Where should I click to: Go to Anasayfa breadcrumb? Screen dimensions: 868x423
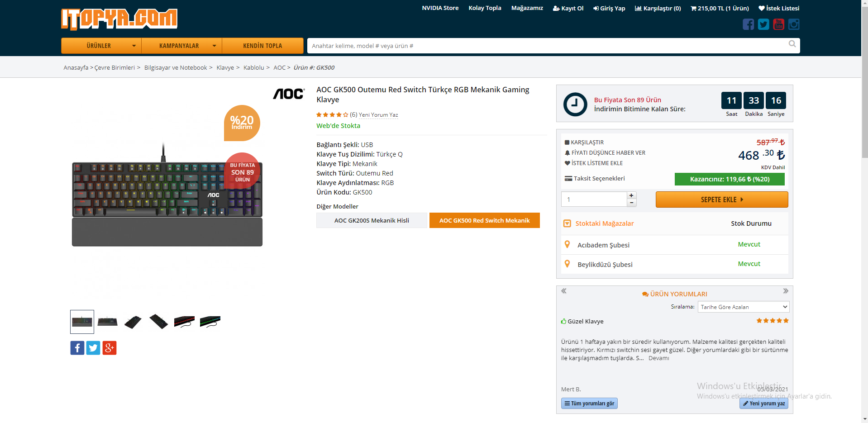tap(76, 68)
